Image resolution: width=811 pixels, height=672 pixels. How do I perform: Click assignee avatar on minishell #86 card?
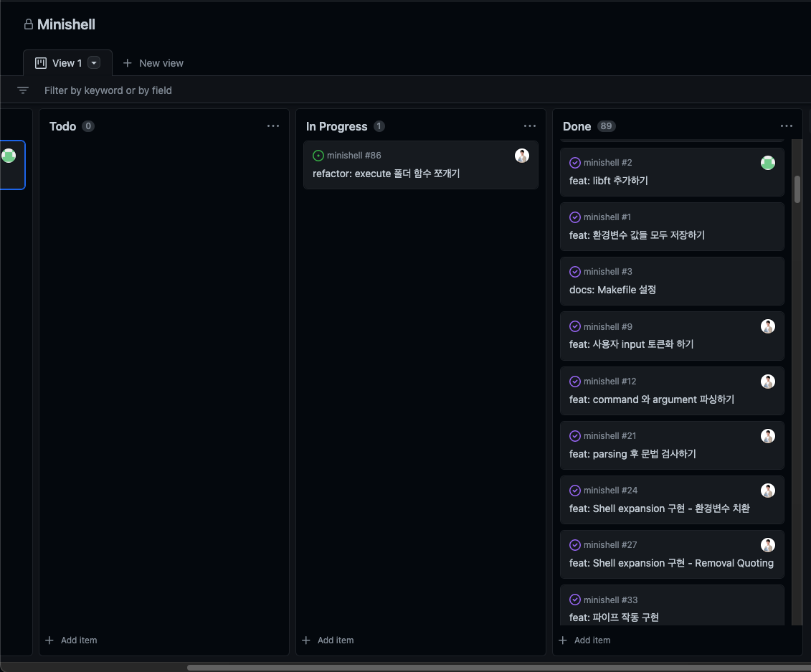point(522,156)
